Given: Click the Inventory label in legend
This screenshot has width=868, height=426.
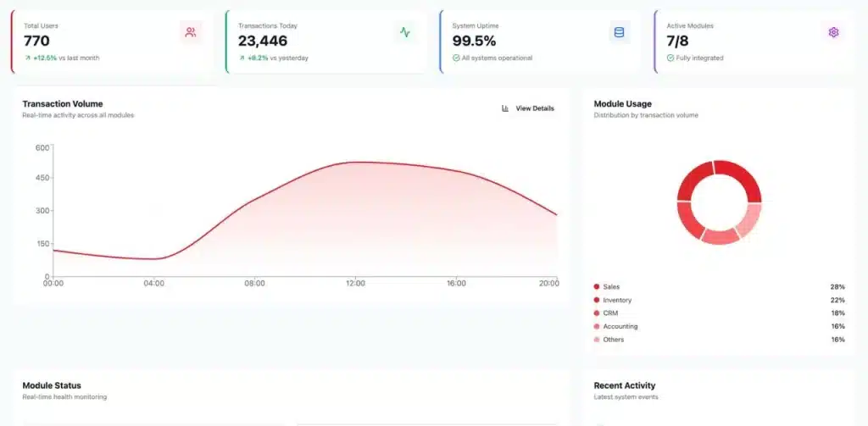Looking at the screenshot, I should click(617, 300).
